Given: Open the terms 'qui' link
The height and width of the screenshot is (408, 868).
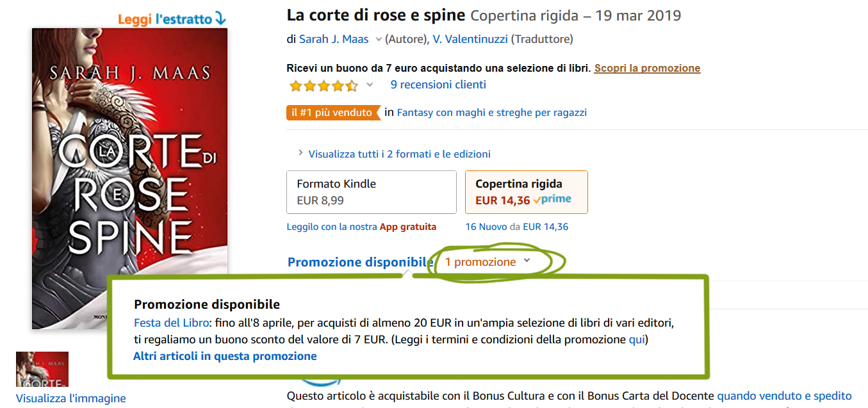Looking at the screenshot, I should (637, 339).
